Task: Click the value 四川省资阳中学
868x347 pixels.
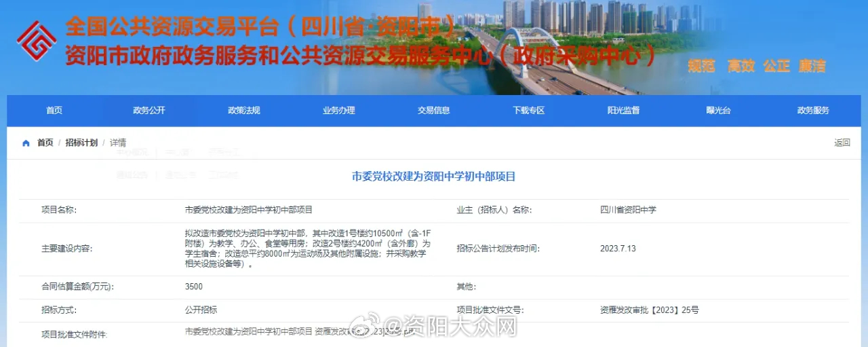Action: pos(628,210)
